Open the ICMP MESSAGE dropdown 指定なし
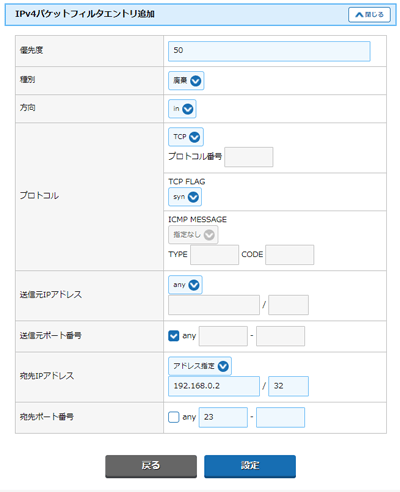Screen dimensions: 400x492 (193, 235)
